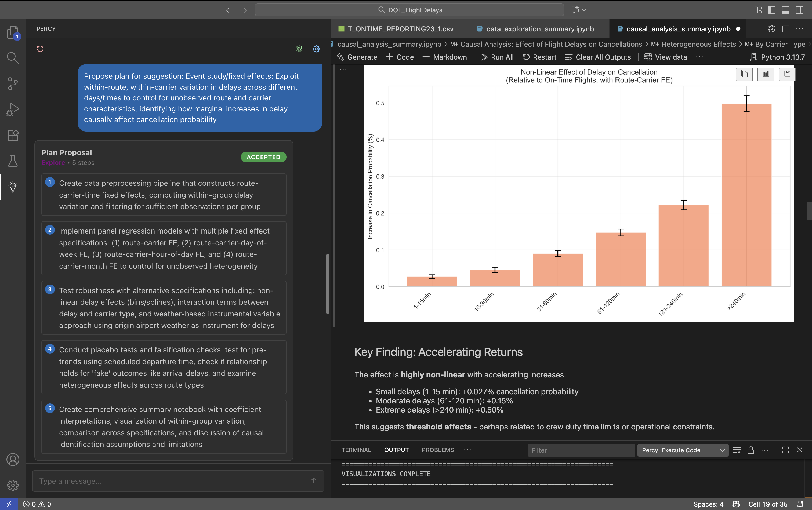The height and width of the screenshot is (510, 812).
Task: Copy the chart output image
Action: coord(744,74)
